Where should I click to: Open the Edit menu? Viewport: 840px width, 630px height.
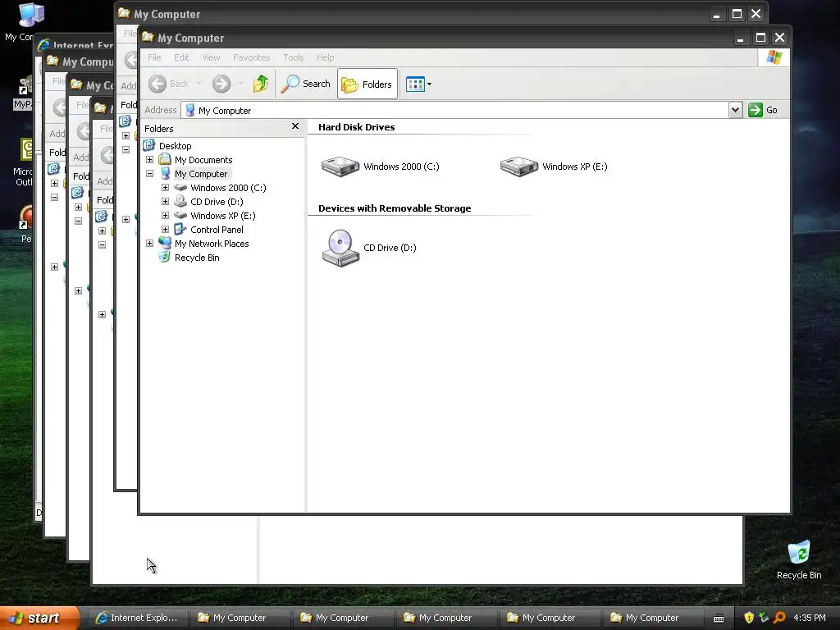pyautogui.click(x=181, y=57)
